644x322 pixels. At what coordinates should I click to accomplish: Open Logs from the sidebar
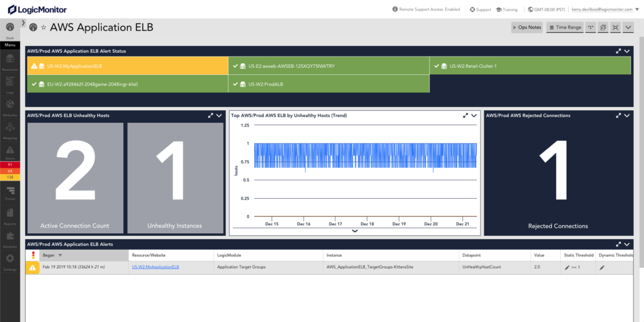tap(10, 85)
